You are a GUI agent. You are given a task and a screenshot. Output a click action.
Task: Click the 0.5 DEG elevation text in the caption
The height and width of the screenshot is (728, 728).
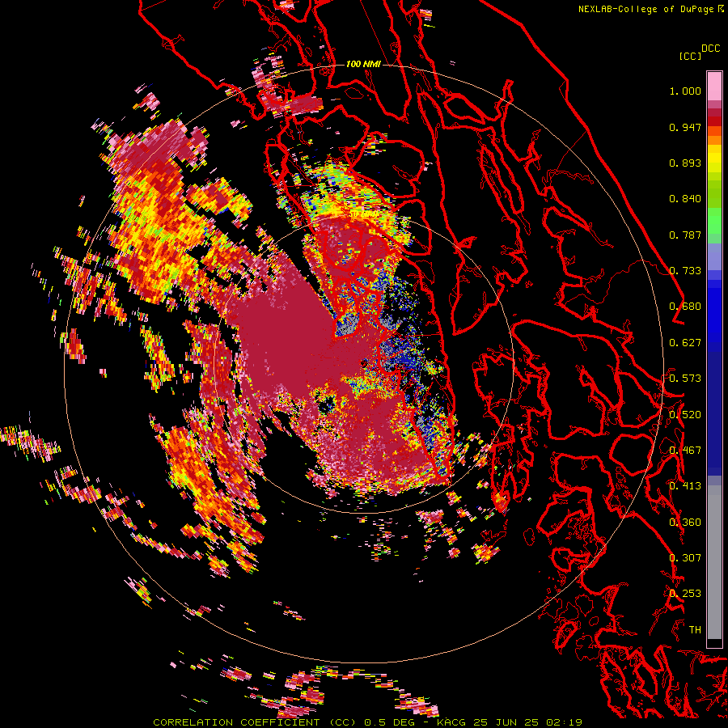[390, 722]
